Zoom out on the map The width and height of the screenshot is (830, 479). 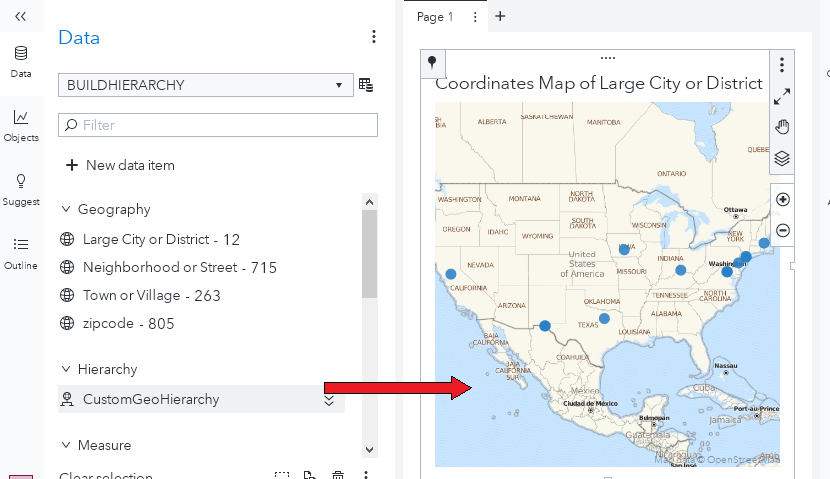783,230
